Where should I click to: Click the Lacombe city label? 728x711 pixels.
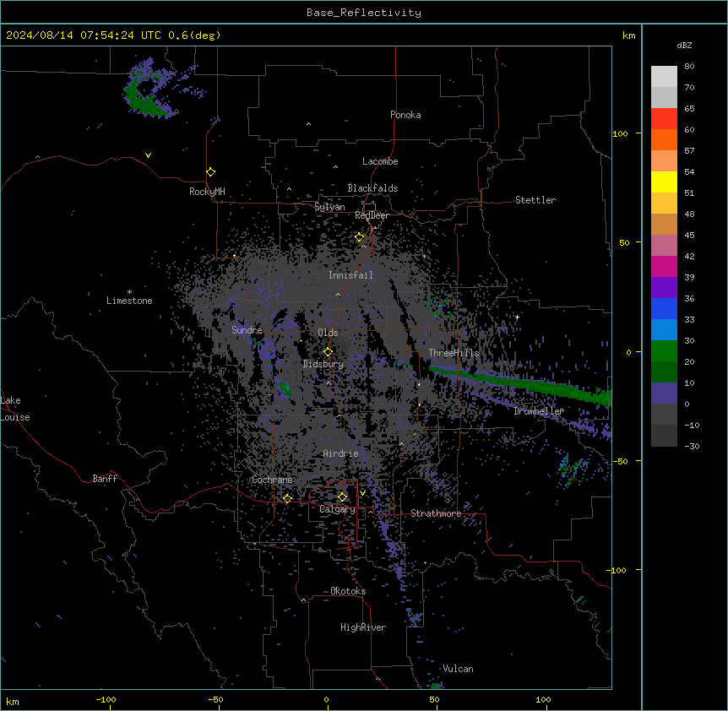(x=380, y=161)
